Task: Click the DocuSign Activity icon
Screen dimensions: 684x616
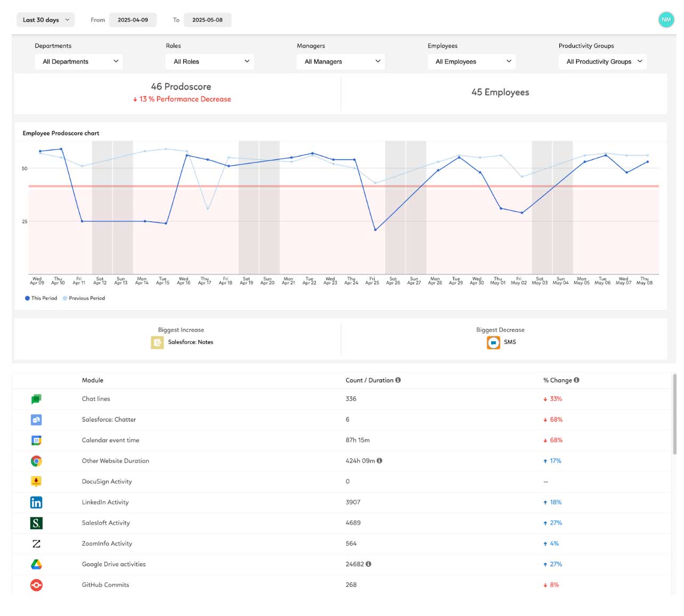Action: pyautogui.click(x=36, y=481)
